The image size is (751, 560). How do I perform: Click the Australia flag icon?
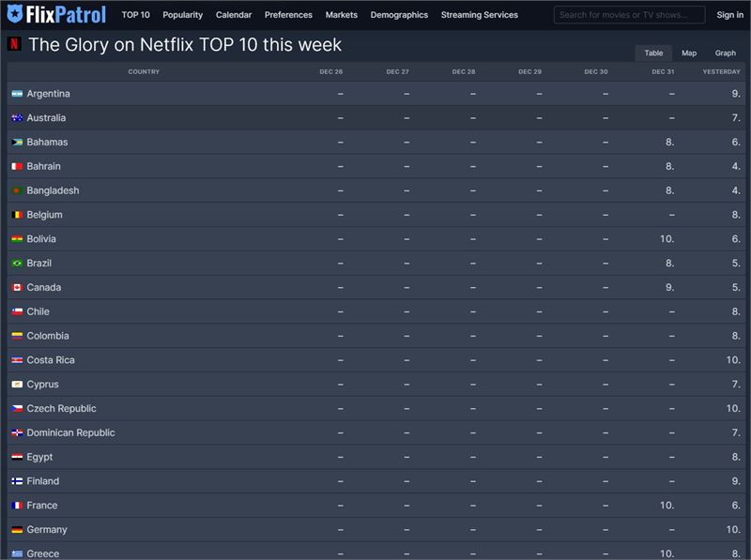click(x=17, y=118)
